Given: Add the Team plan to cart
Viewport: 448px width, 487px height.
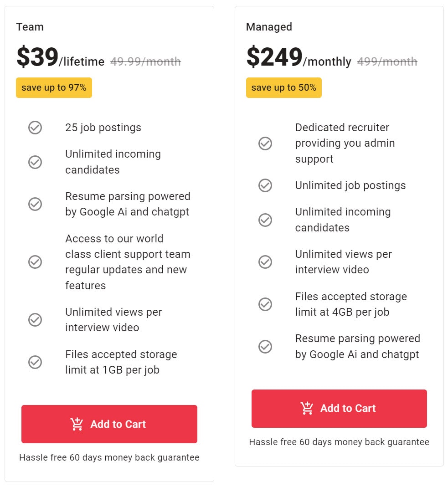Looking at the screenshot, I should [x=109, y=424].
